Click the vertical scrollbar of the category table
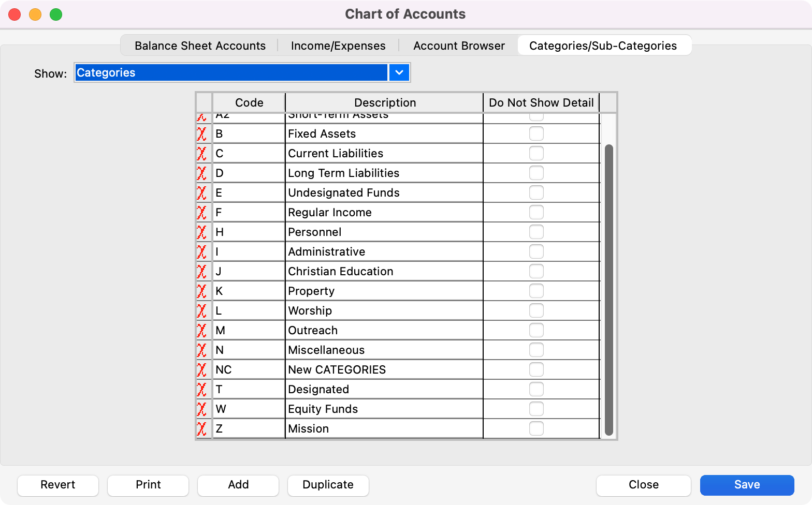 [608, 290]
